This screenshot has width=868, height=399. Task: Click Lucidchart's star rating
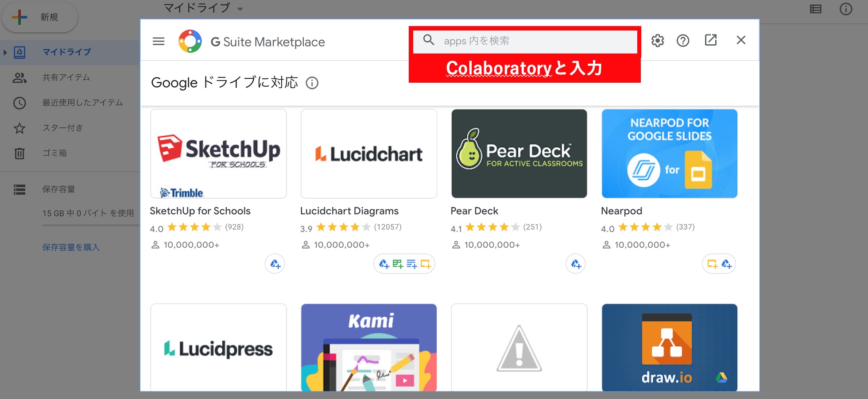(x=343, y=227)
